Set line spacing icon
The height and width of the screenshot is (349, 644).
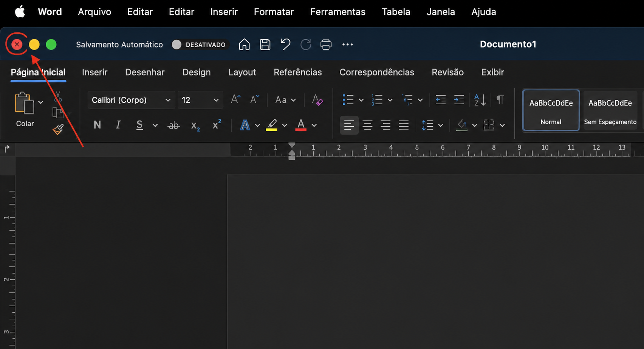click(x=427, y=125)
